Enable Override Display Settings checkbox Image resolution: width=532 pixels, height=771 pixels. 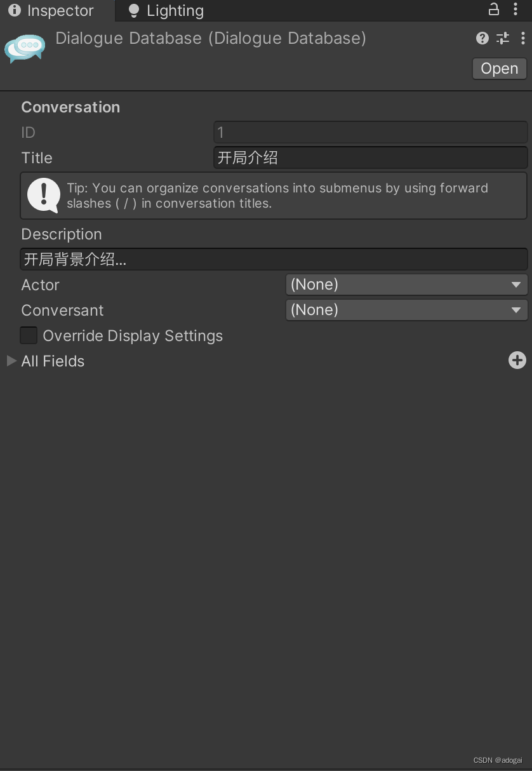coord(28,335)
